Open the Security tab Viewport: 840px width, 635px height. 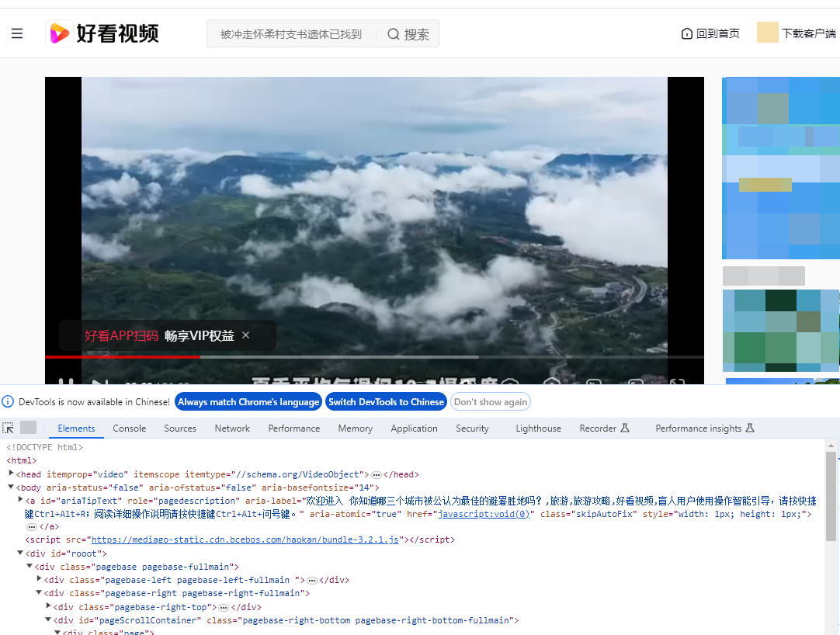click(x=472, y=429)
